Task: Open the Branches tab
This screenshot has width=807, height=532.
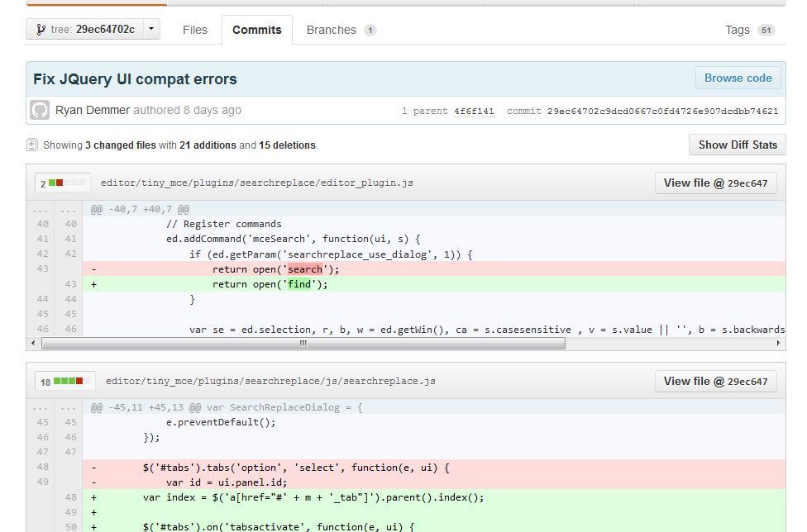Action: (x=341, y=30)
